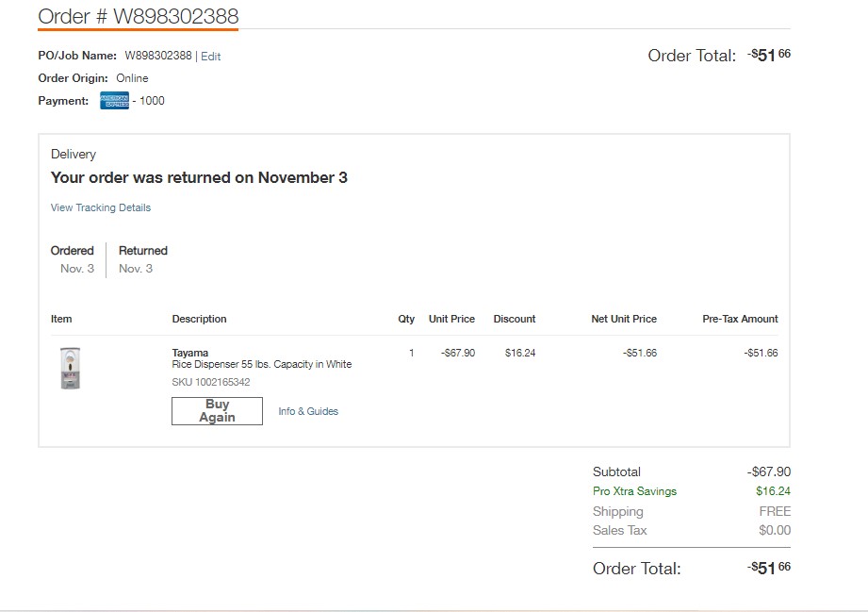
Task: Click the Description column header
Action: [199, 319]
